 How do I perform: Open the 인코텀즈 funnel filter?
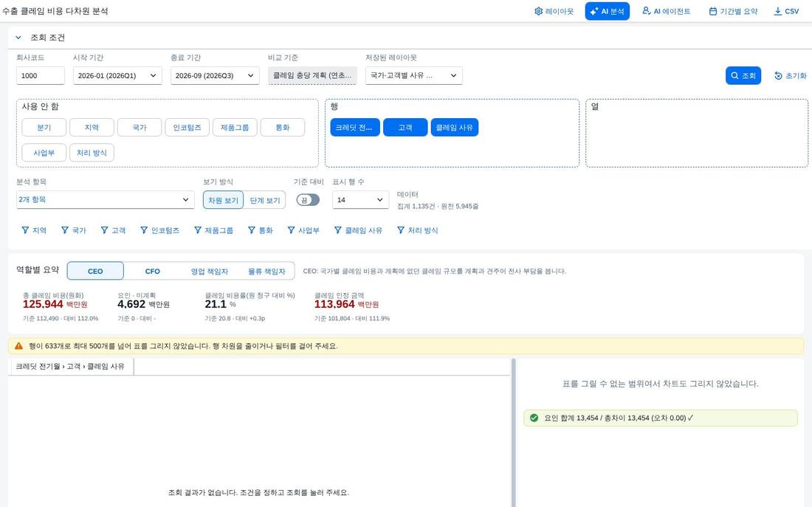(x=159, y=230)
